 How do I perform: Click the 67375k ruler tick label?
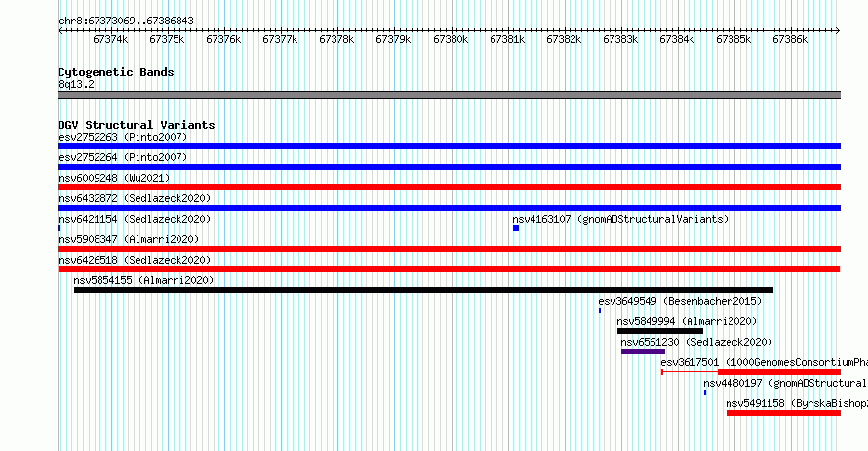[x=167, y=39]
